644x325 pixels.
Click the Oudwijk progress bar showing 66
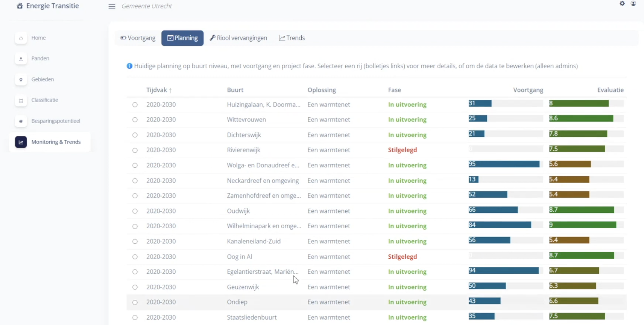coord(493,210)
